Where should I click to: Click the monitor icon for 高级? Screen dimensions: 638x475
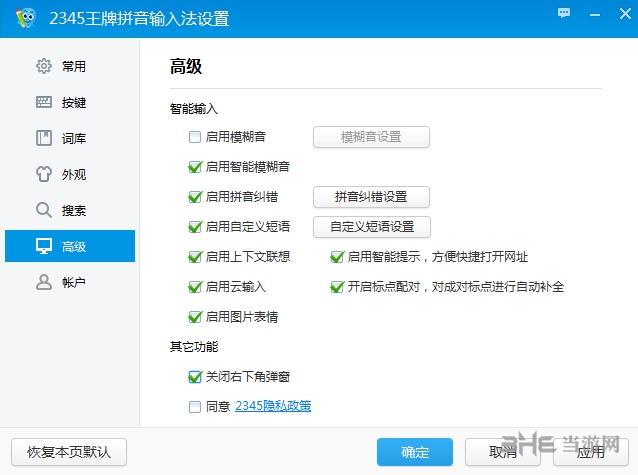coord(44,246)
